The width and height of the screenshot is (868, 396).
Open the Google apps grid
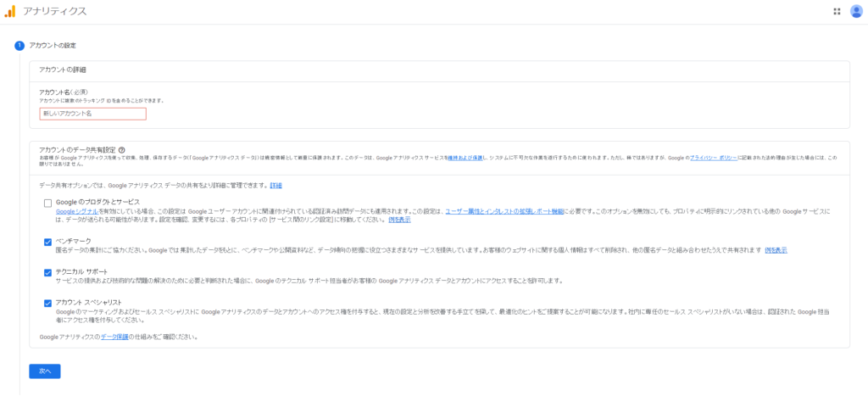[x=837, y=11]
